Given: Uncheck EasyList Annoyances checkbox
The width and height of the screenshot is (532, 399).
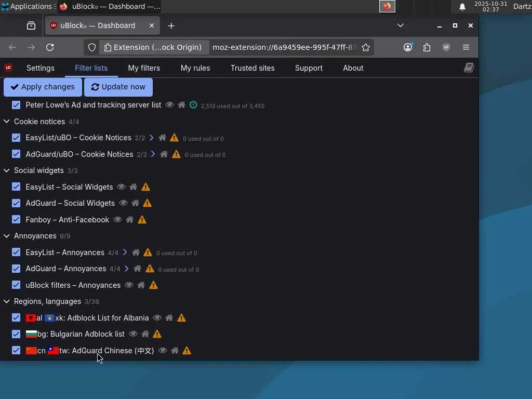Looking at the screenshot, I should click(x=16, y=252).
